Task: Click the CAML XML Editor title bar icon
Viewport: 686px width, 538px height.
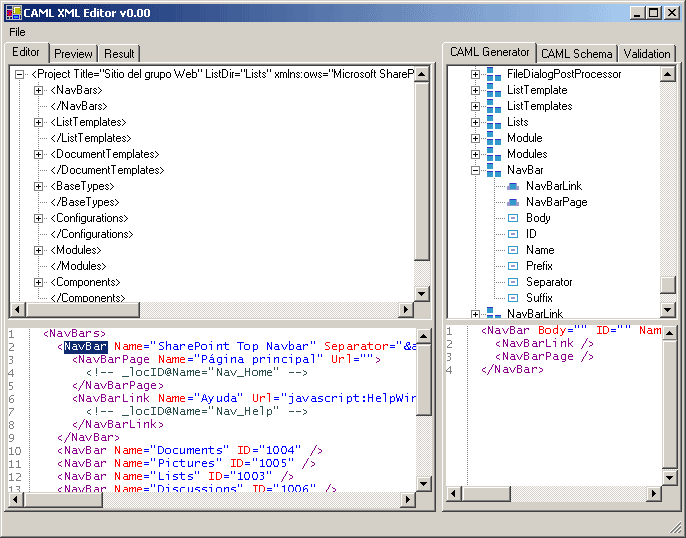Action: [14, 13]
